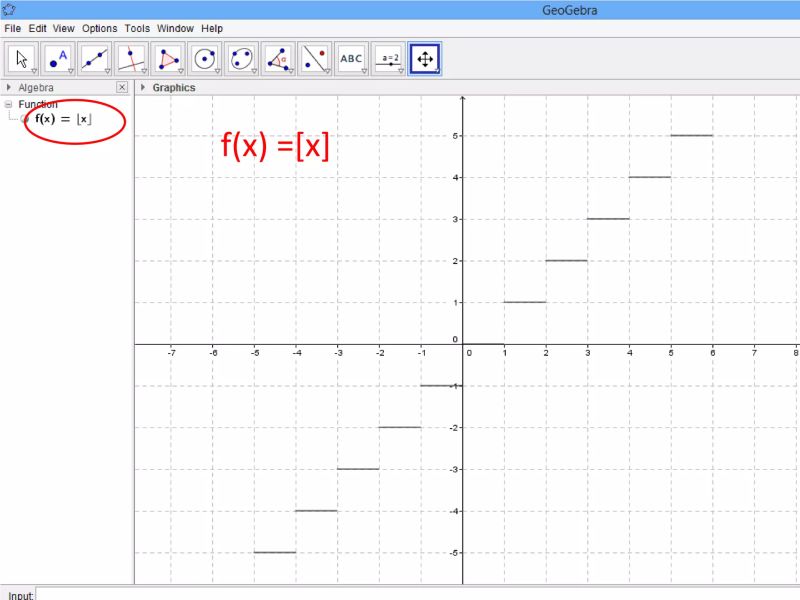Open the Options menu
This screenshot has width=800, height=600.
pyautogui.click(x=99, y=28)
